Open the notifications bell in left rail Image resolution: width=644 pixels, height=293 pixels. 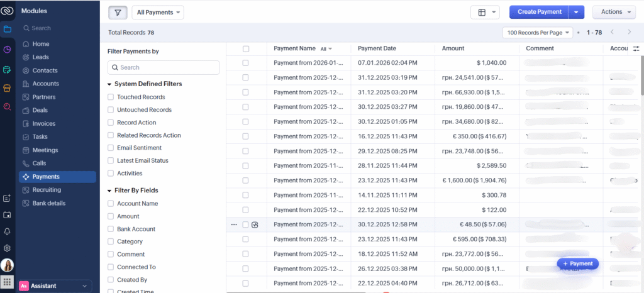pos(7,231)
